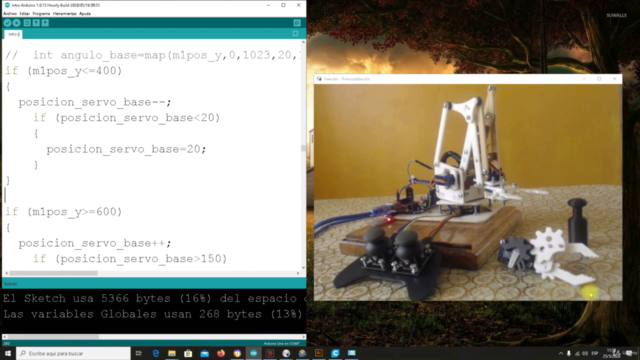Click the orange Illustrator-style icon in taskbar
The image size is (640, 360).
(x=319, y=353)
